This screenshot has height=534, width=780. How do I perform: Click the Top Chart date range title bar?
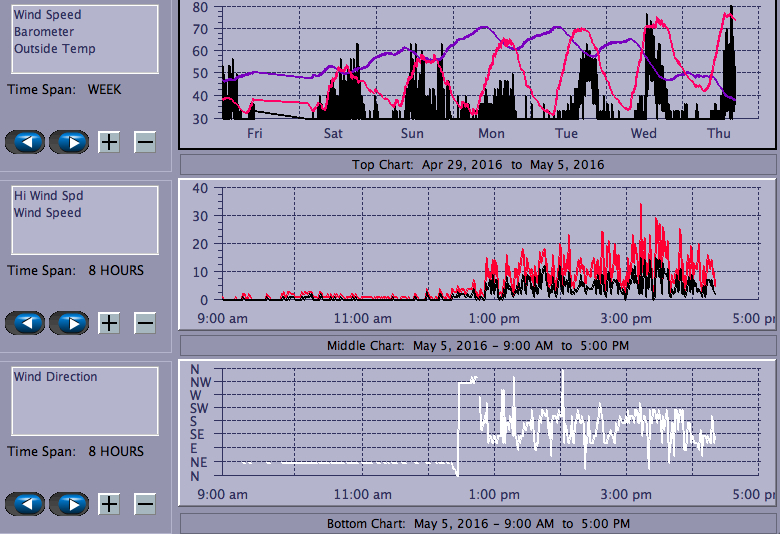point(478,164)
